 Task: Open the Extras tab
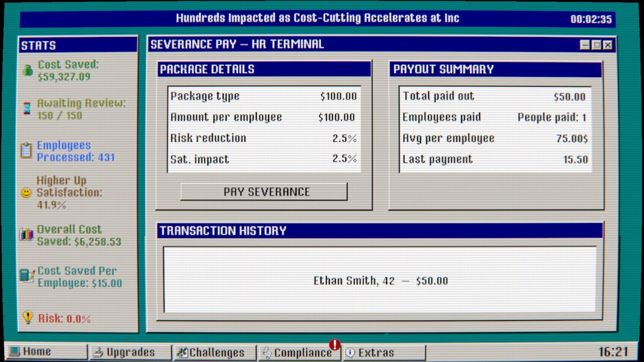click(384, 353)
